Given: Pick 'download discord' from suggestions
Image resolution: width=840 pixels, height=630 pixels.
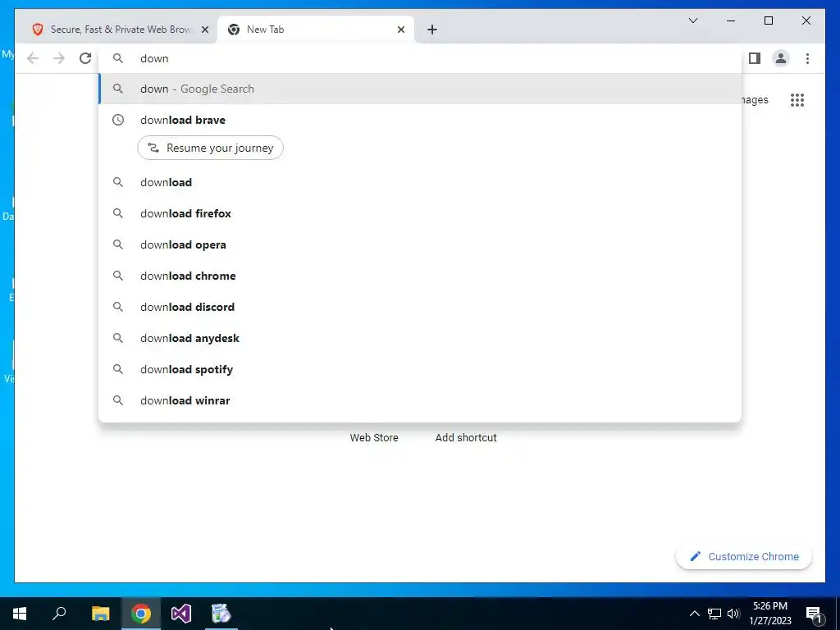Looking at the screenshot, I should tap(421, 307).
